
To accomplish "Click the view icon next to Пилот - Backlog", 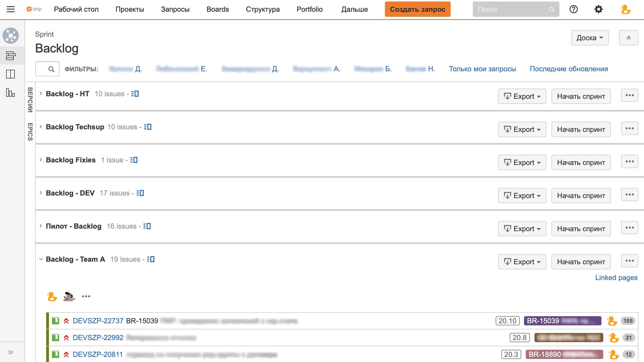I will (147, 226).
